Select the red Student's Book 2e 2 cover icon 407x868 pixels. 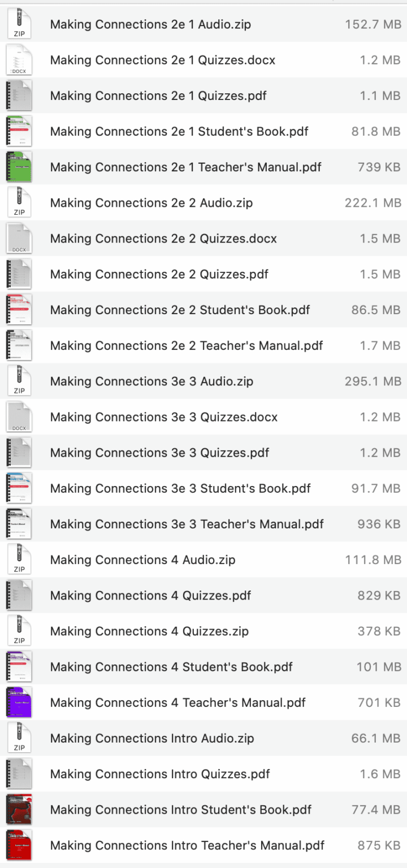coord(19,310)
